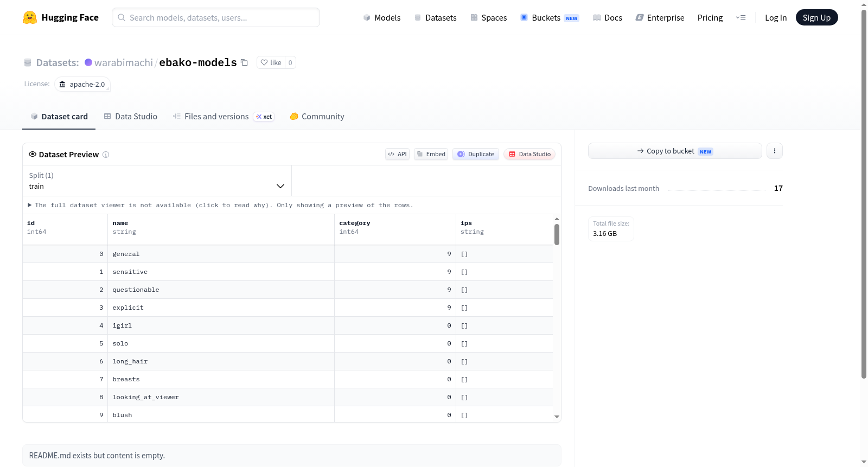This screenshot has height=467, width=868.
Task: Click the Hugging Face logo emoji
Action: click(x=30, y=17)
